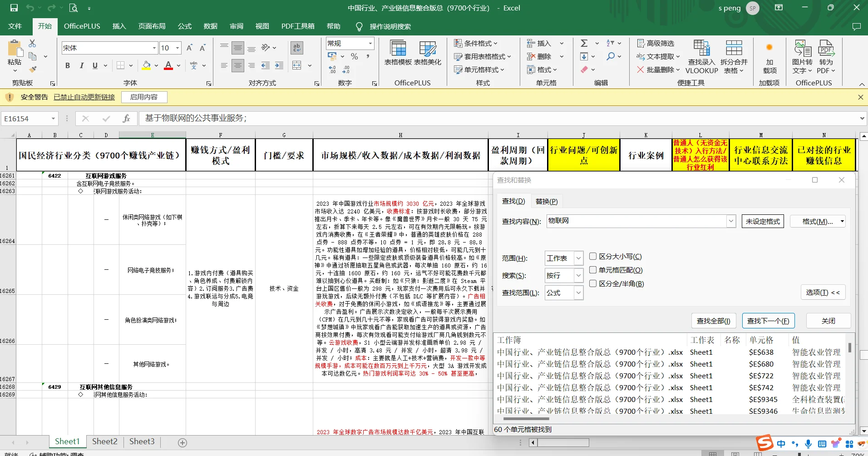Screen dimensions: 868x456
Task: Open the font size dropdown
Action: [x=178, y=48]
